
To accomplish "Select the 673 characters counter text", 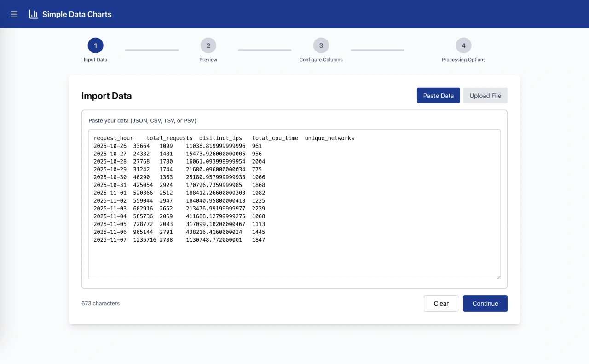I will click(100, 303).
